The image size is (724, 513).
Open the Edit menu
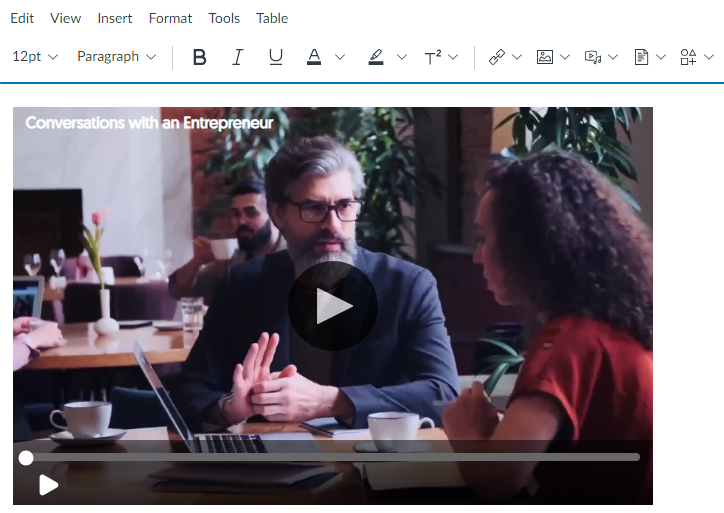(x=22, y=18)
